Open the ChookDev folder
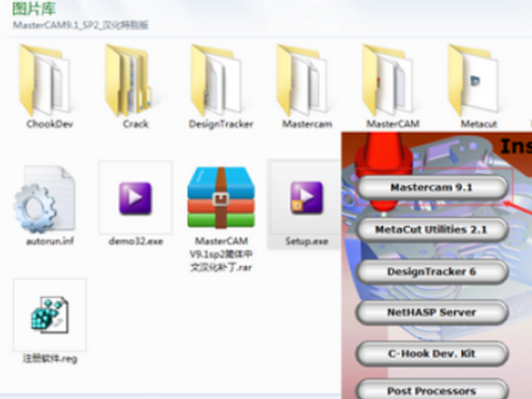Viewport: 532px width, 399px height. (44, 80)
